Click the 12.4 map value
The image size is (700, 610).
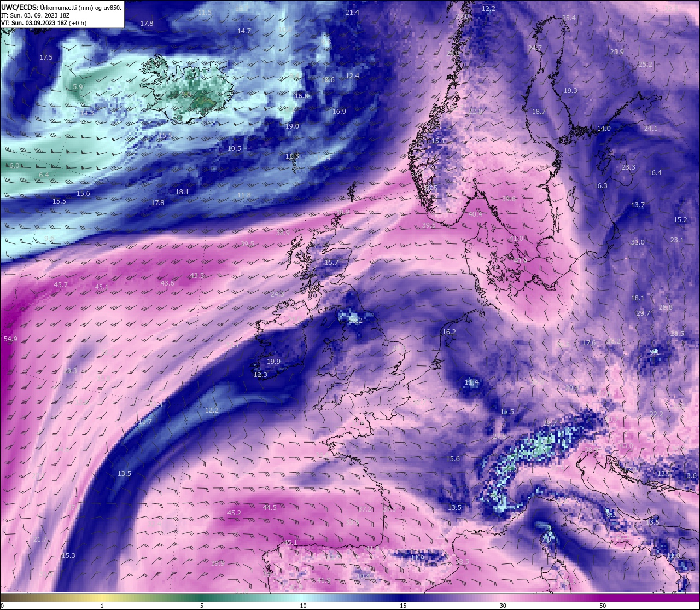(x=352, y=76)
